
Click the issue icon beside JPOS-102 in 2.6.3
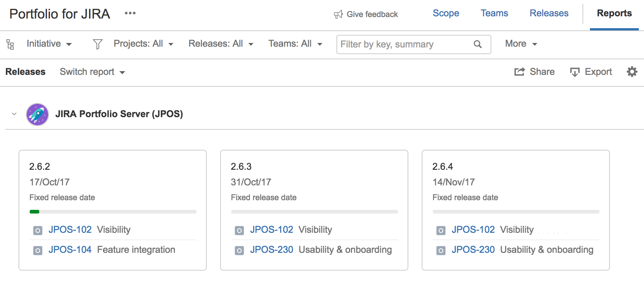pos(239,231)
